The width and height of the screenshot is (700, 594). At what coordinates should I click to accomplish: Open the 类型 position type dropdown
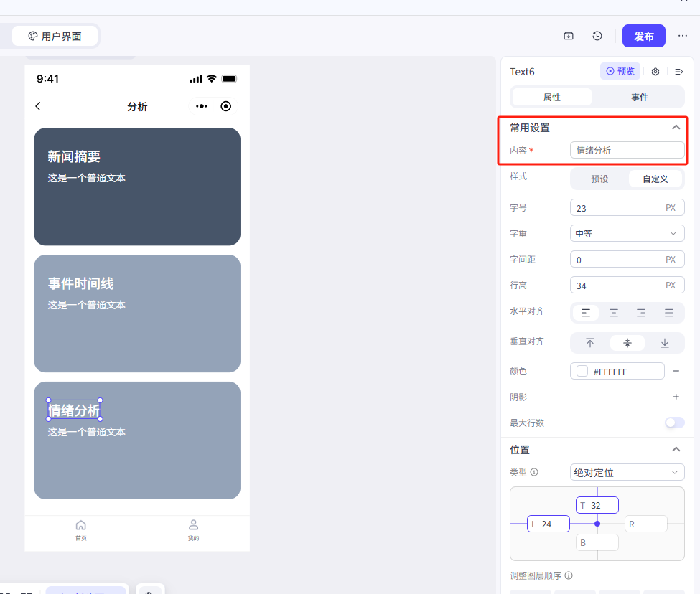(x=627, y=472)
